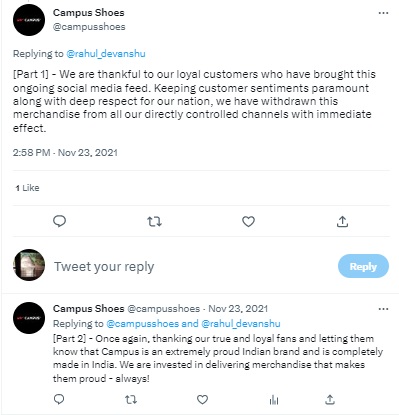Share the Part 1 tweet
The image size is (399, 415).
[342, 221]
